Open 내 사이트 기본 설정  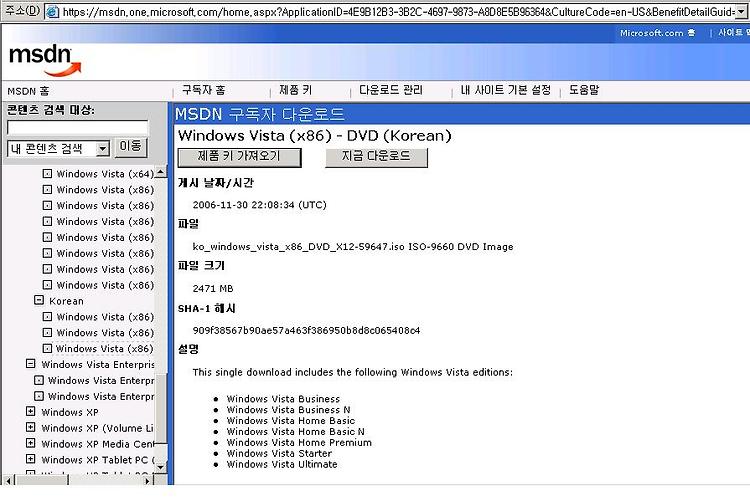pos(506,90)
